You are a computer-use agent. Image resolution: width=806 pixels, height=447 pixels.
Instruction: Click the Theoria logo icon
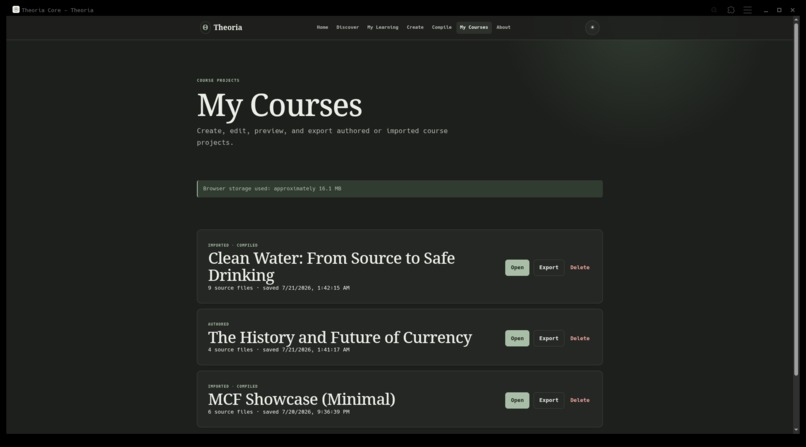tap(205, 27)
